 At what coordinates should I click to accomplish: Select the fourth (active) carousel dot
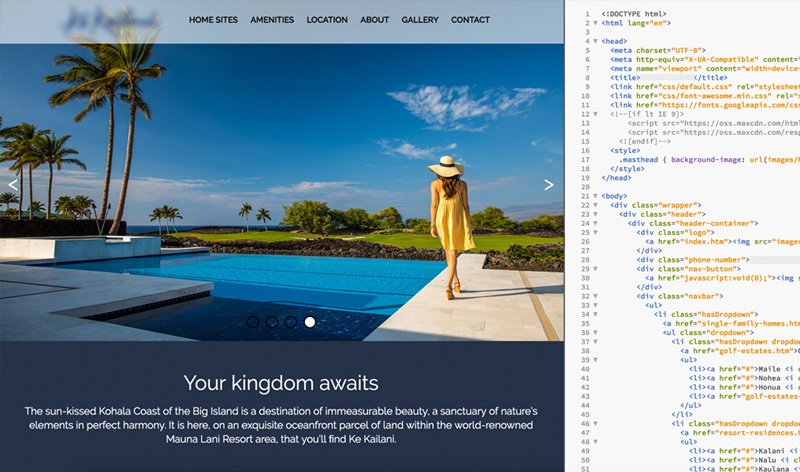click(310, 322)
